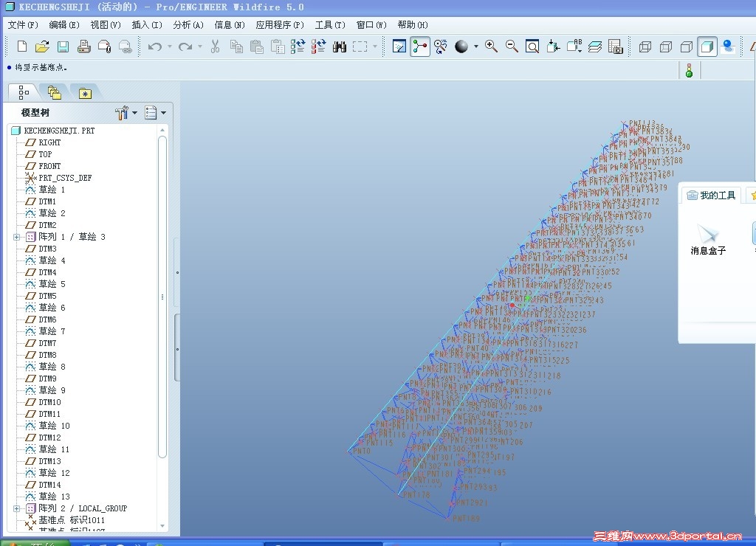The width and height of the screenshot is (756, 546).
Task: Open the 文件(F) menu
Action: click(x=23, y=25)
